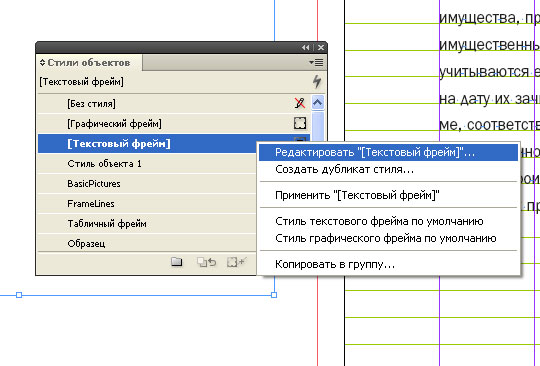Click the scroll up arrow in styles list
This screenshot has width=540, height=366.
pos(318,103)
